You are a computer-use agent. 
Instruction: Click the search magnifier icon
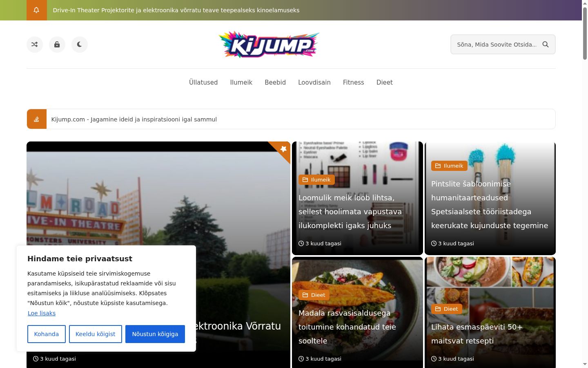pos(546,45)
